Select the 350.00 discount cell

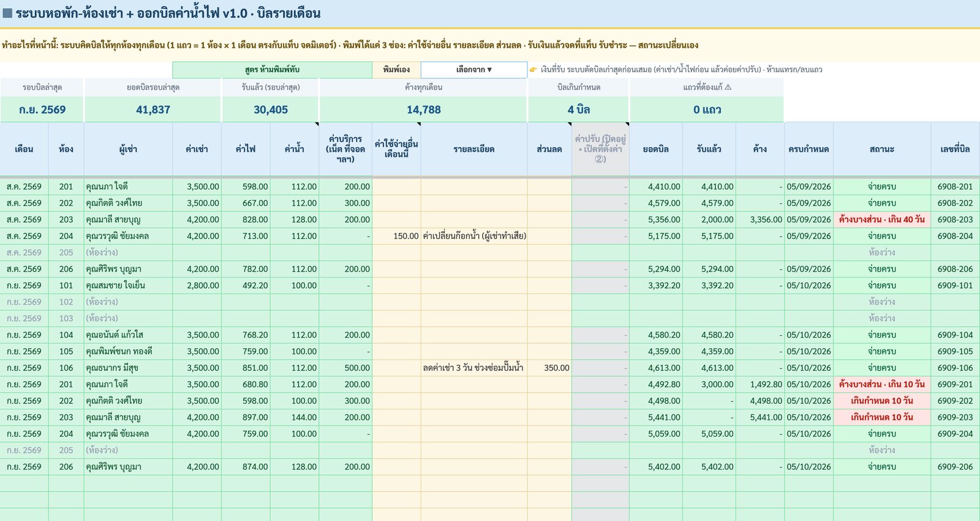pyautogui.click(x=549, y=368)
